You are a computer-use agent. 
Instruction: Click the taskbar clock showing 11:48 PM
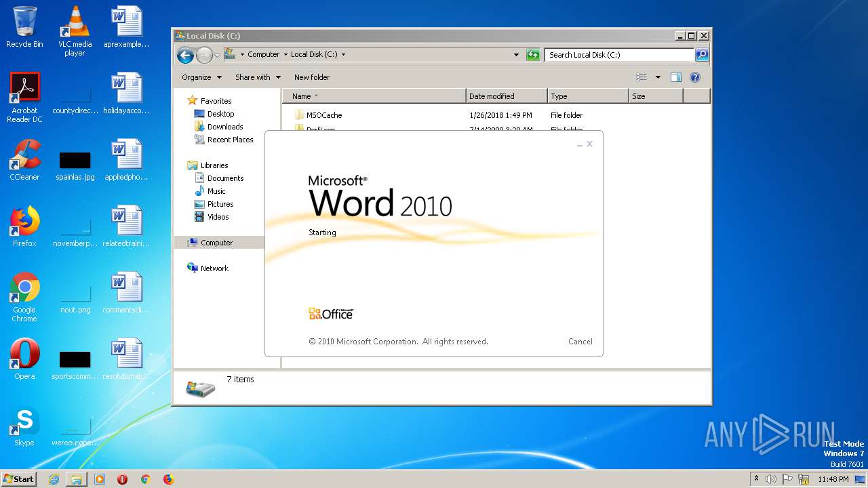pyautogui.click(x=833, y=479)
